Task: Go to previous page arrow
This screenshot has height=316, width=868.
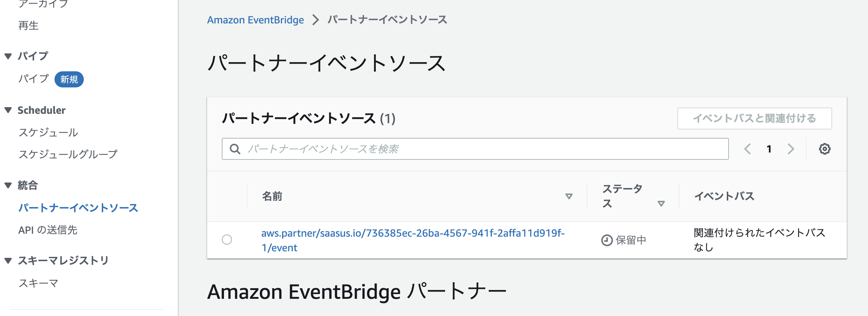Action: [x=748, y=149]
